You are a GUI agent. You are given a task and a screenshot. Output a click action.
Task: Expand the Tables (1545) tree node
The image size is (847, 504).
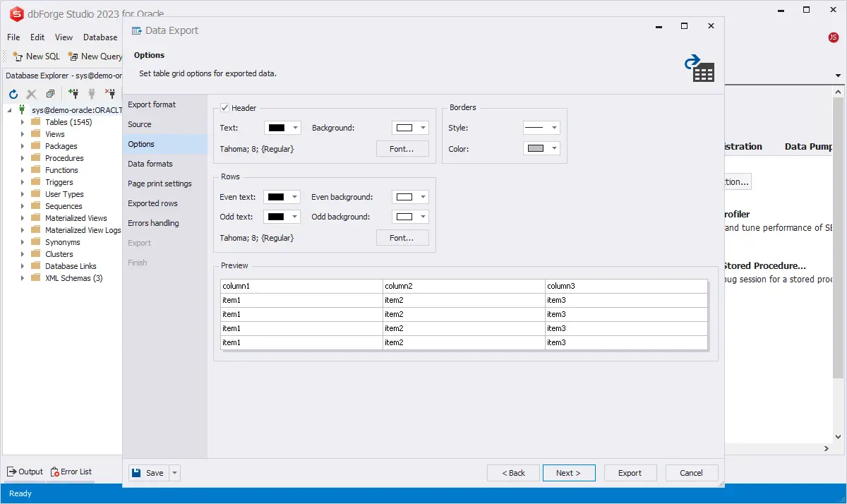[x=22, y=122]
